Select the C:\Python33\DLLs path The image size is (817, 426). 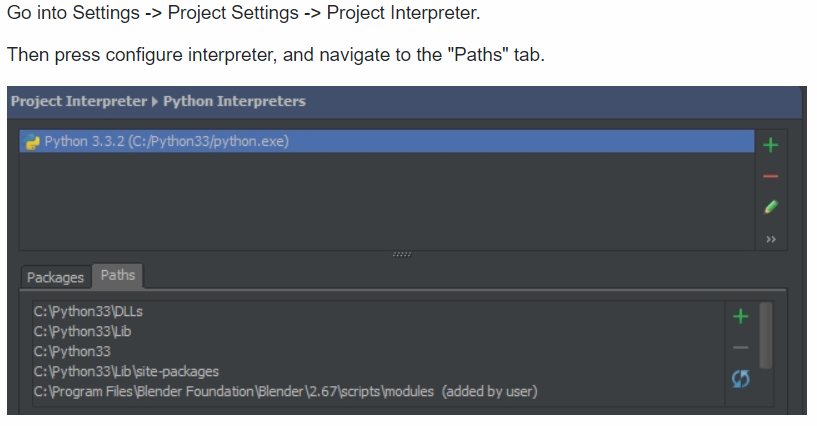click(88, 311)
